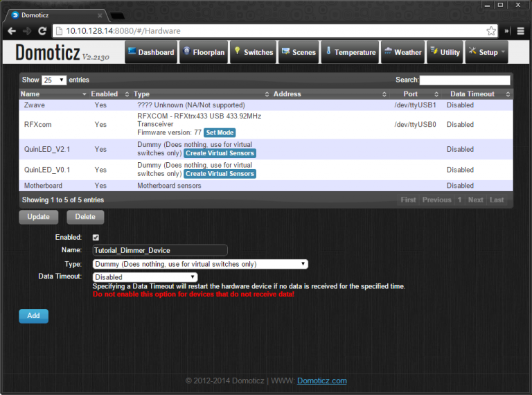Create Virtual Sensors for QuinLED_V2.1
This screenshot has height=395, width=532.
pyautogui.click(x=220, y=153)
